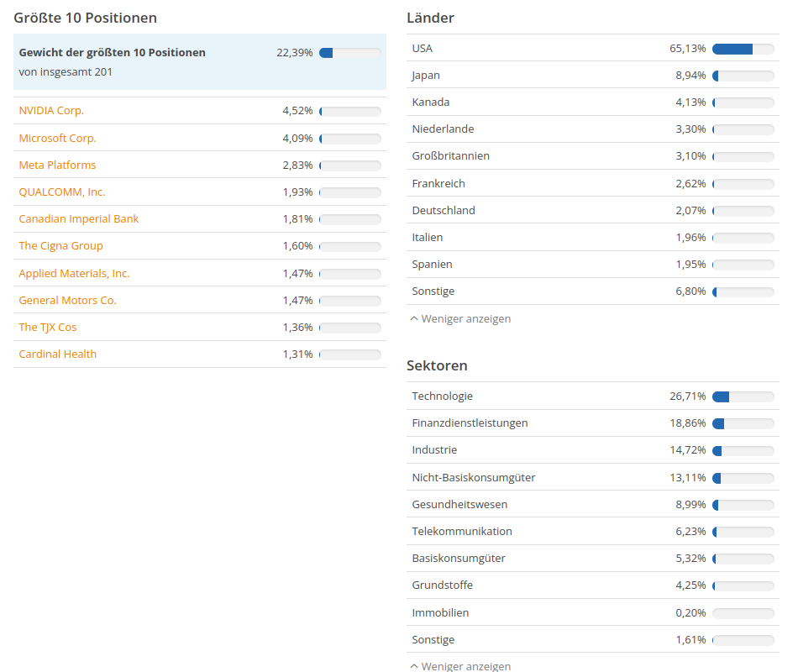
Task: Open the Microsoft Corp. holding link
Action: 57,138
